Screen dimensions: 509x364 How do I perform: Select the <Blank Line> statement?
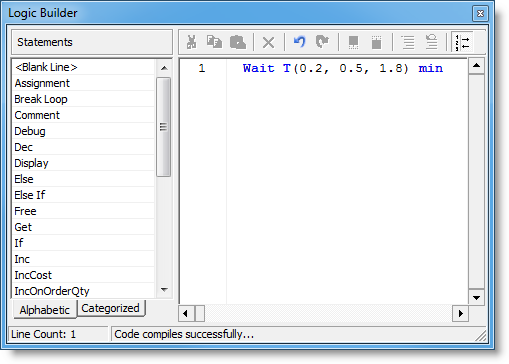pyautogui.click(x=84, y=67)
